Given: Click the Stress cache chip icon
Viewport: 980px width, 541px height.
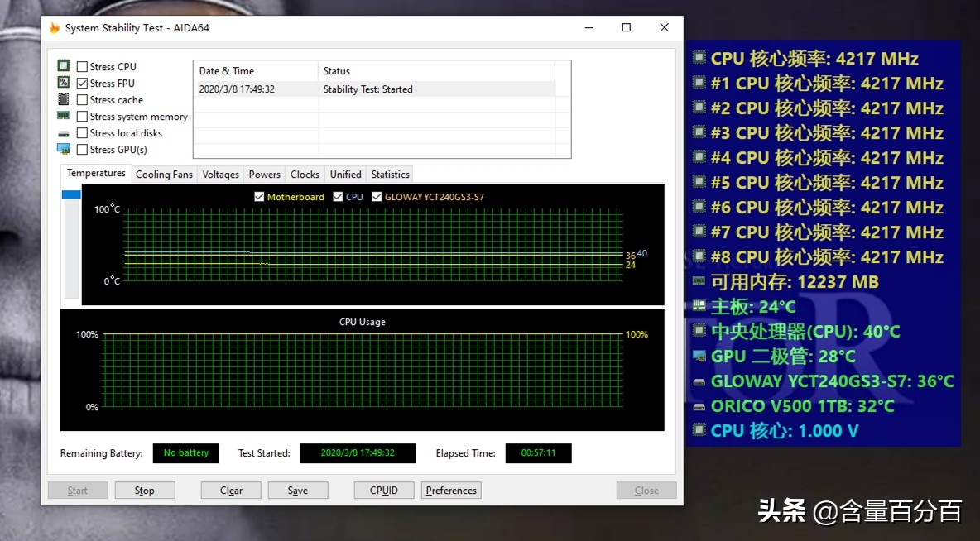Looking at the screenshot, I should [x=63, y=98].
